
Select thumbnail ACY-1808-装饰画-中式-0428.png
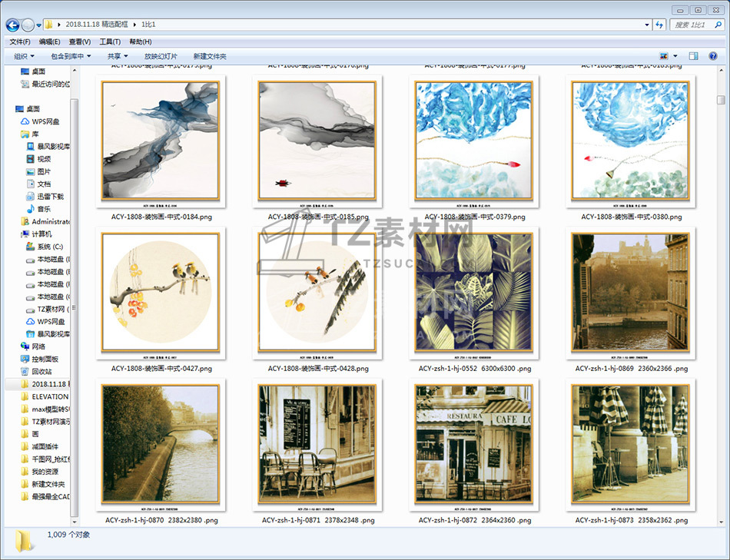[x=317, y=293]
